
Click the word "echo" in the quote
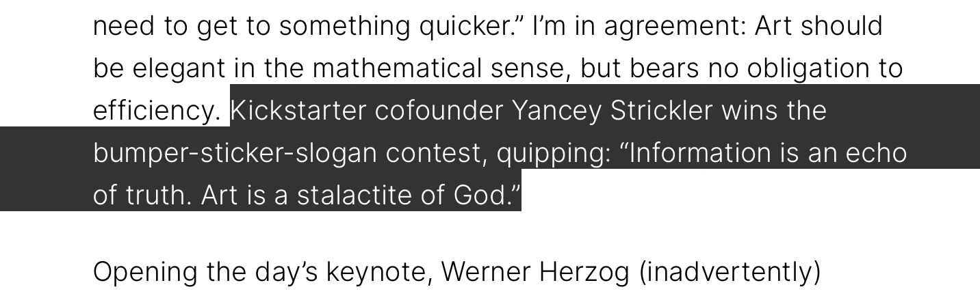tap(876, 153)
